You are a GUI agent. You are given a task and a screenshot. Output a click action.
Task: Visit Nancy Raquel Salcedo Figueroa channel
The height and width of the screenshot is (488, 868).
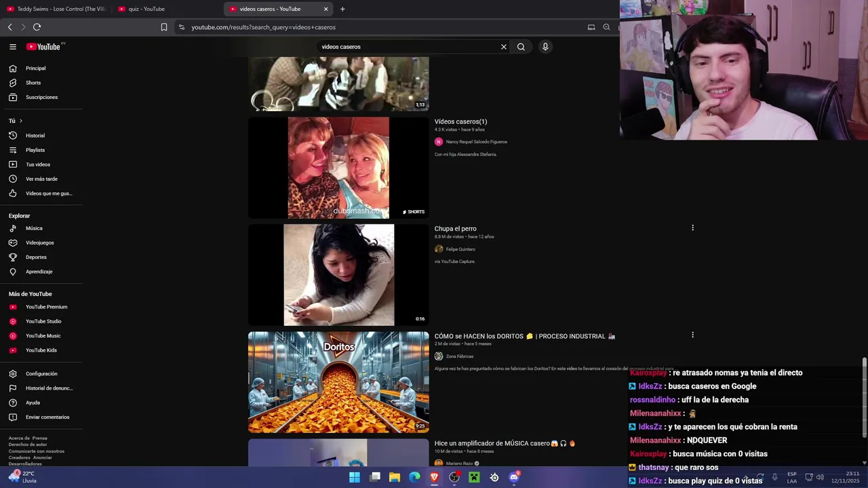click(476, 142)
